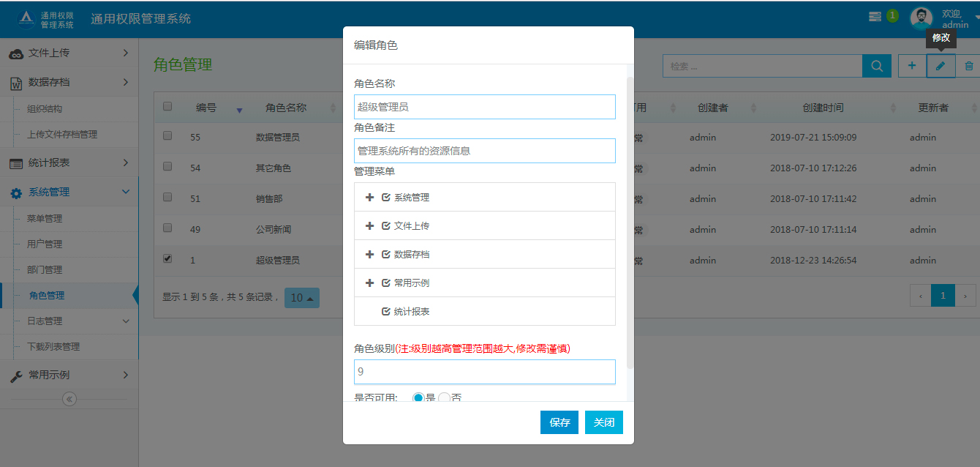The image size is (980, 467).
Task: Click next page arrow in pagination
Action: pos(965,296)
